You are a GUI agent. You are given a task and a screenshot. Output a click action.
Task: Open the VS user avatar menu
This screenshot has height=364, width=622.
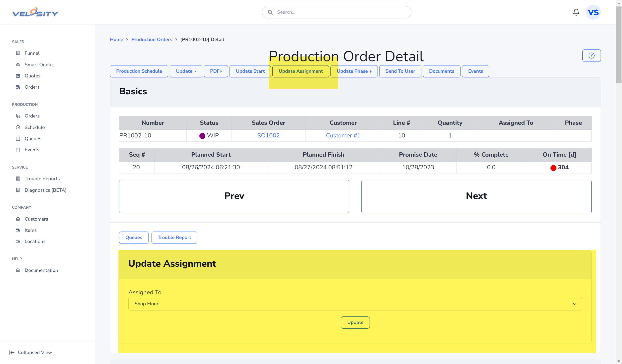pyautogui.click(x=593, y=12)
